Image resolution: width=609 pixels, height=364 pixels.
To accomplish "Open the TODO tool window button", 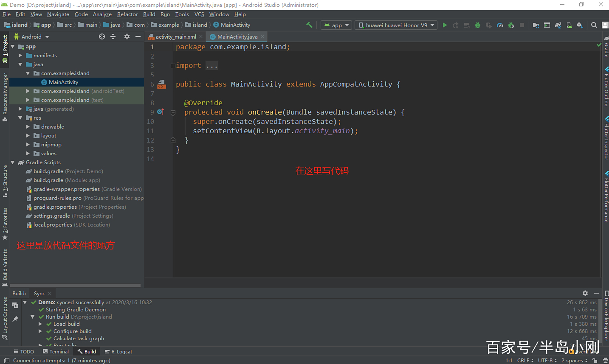I will (24, 351).
